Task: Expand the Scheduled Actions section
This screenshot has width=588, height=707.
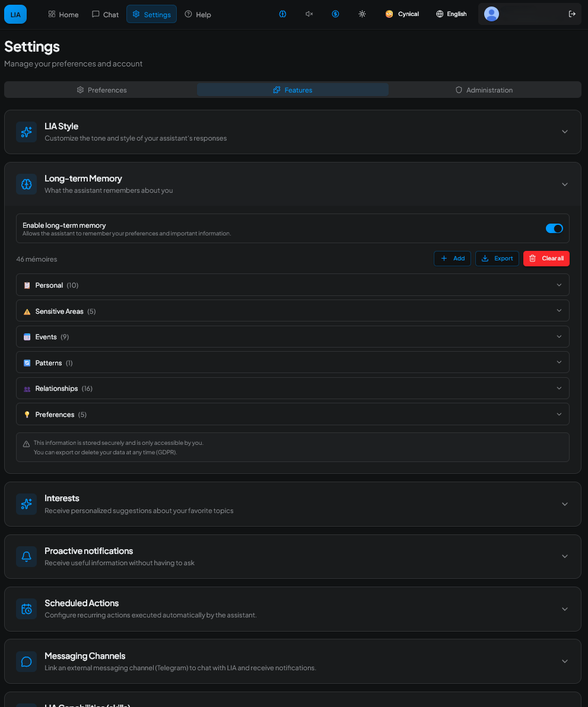Action: (293, 609)
